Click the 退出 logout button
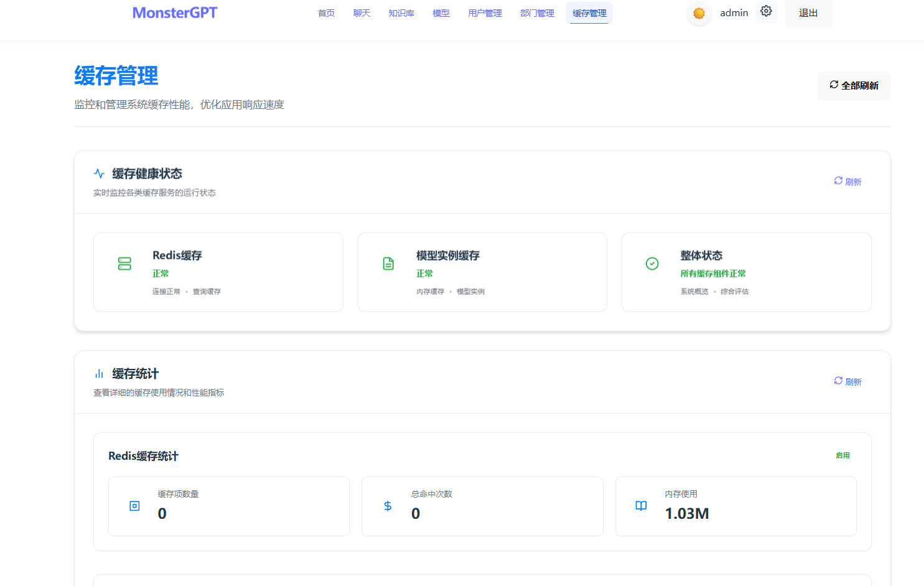The image size is (924, 586). coord(808,13)
